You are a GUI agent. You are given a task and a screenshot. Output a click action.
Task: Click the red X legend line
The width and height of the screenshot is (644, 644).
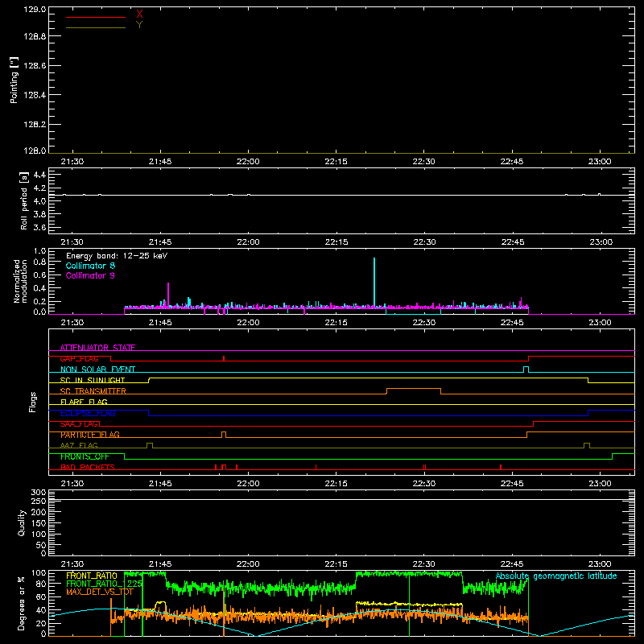[x=96, y=17]
